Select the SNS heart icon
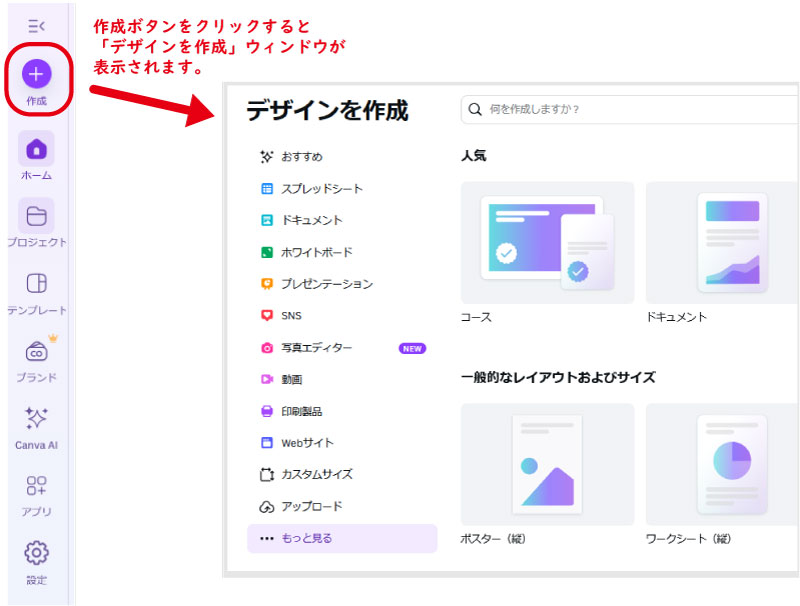Image resolution: width=800 pixels, height=606 pixels. pos(267,316)
